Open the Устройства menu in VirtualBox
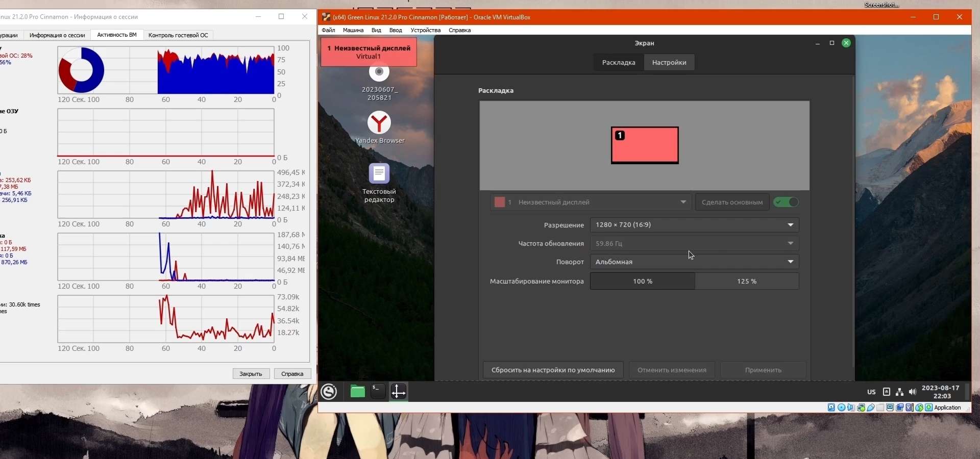The image size is (980, 459). 425,30
